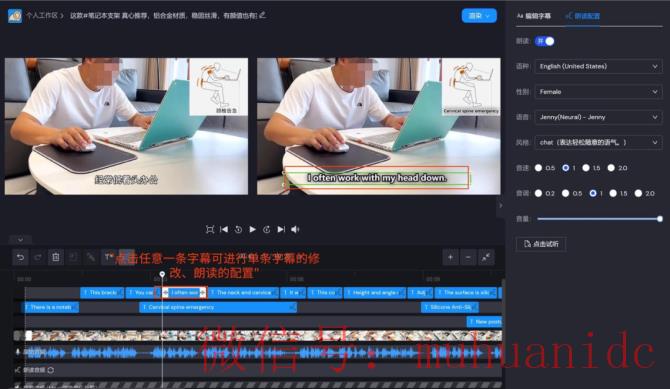Viewport: 670px width, 389px height.
Task: Select speech rate 1 radio button
Action: [x=566, y=168]
